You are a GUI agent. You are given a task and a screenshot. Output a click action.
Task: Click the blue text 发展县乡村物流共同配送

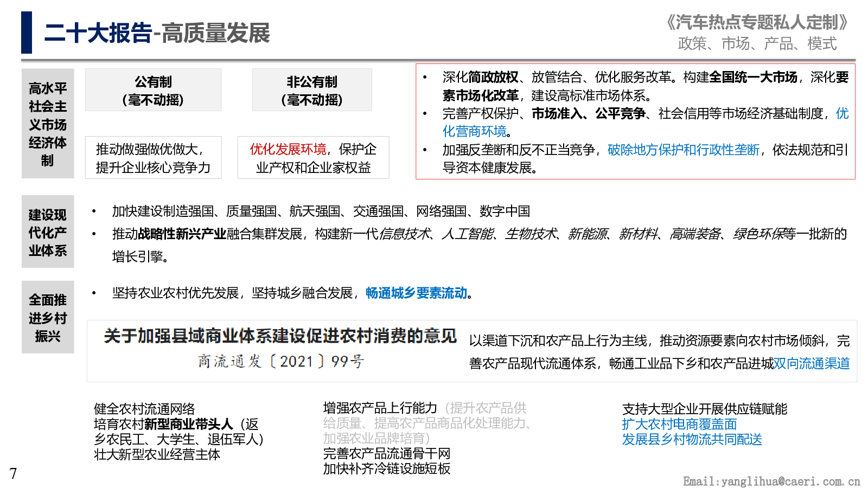click(x=692, y=439)
